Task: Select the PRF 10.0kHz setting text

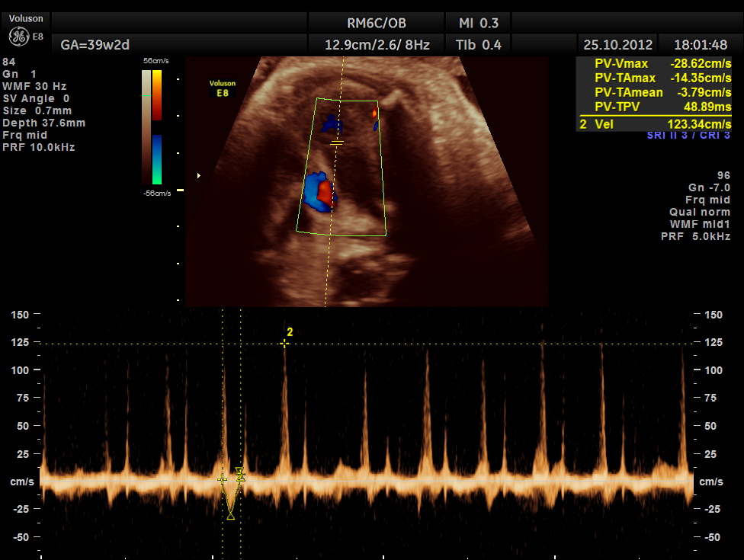Action: pos(39,147)
